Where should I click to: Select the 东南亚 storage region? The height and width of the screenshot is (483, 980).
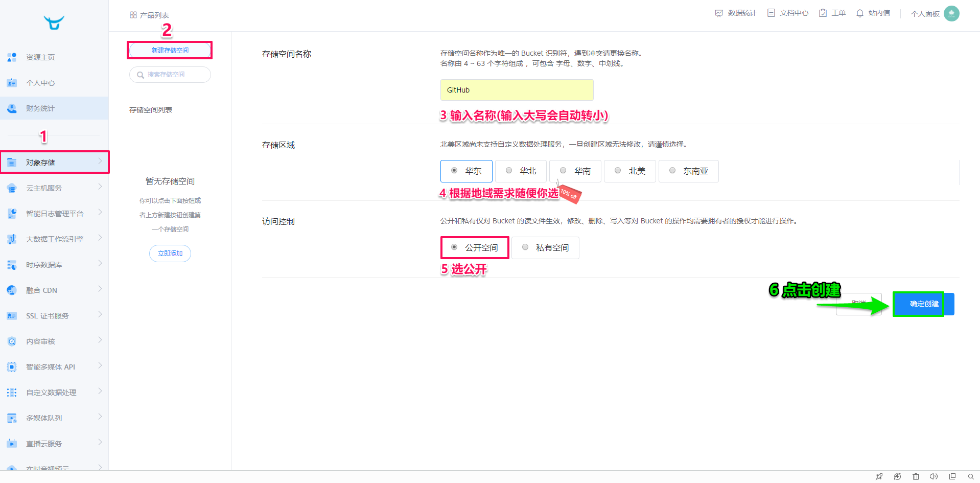689,171
